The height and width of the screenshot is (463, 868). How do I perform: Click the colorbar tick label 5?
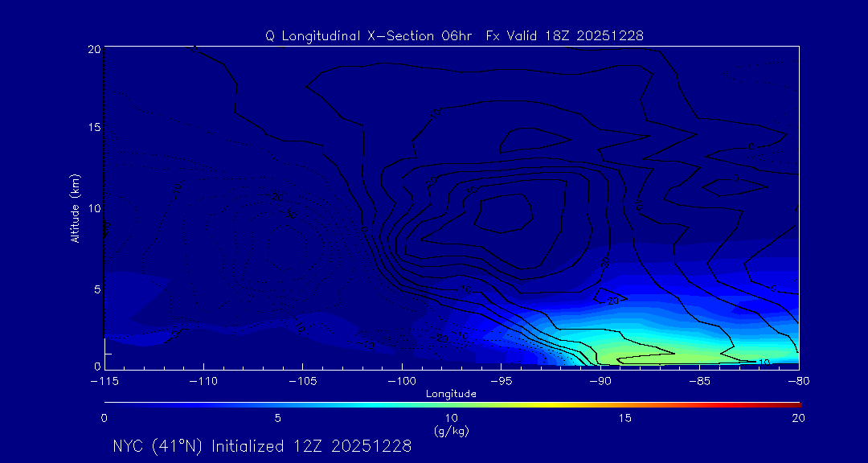[278, 419]
